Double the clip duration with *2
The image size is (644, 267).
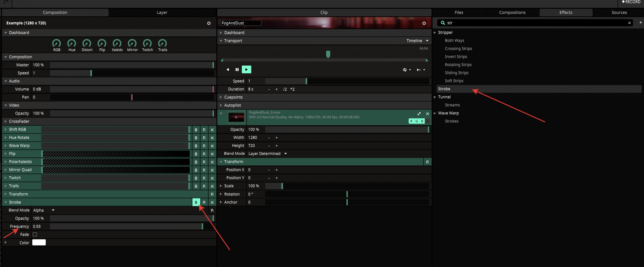coord(292,89)
